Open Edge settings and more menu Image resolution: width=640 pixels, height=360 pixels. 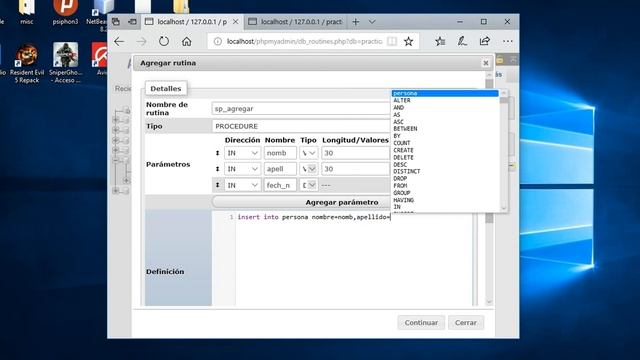point(507,41)
